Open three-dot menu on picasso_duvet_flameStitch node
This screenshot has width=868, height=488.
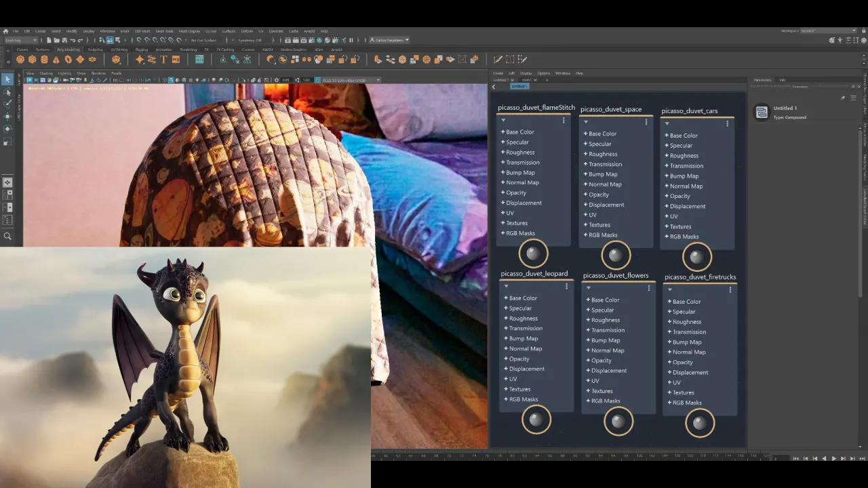(x=564, y=121)
